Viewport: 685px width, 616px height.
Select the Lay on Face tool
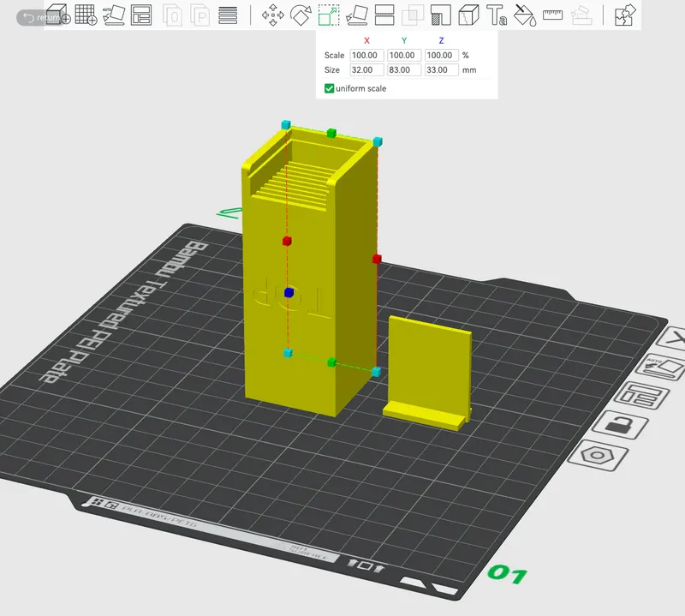point(356,15)
